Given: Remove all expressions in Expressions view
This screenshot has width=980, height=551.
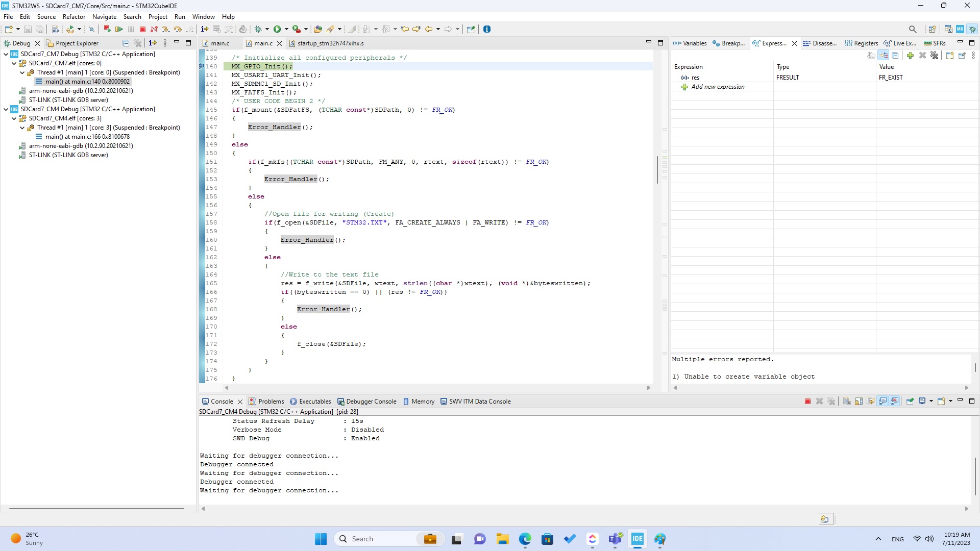Looking at the screenshot, I should pyautogui.click(x=934, y=56).
